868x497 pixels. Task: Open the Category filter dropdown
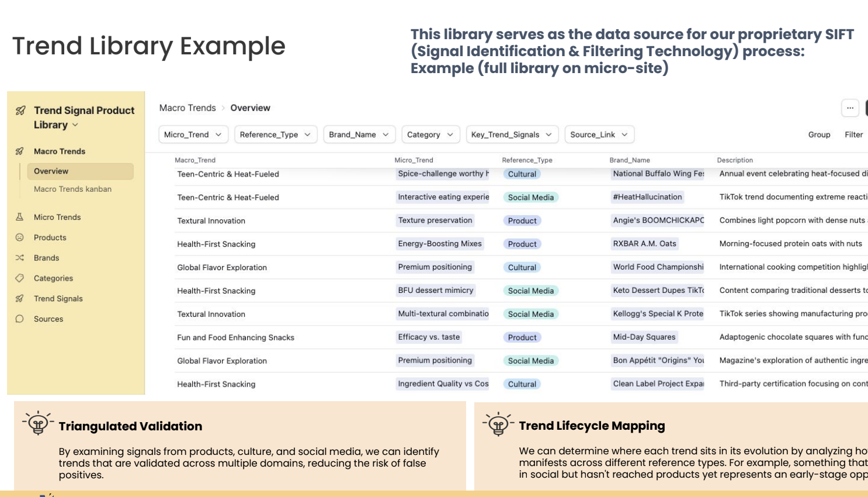point(430,134)
